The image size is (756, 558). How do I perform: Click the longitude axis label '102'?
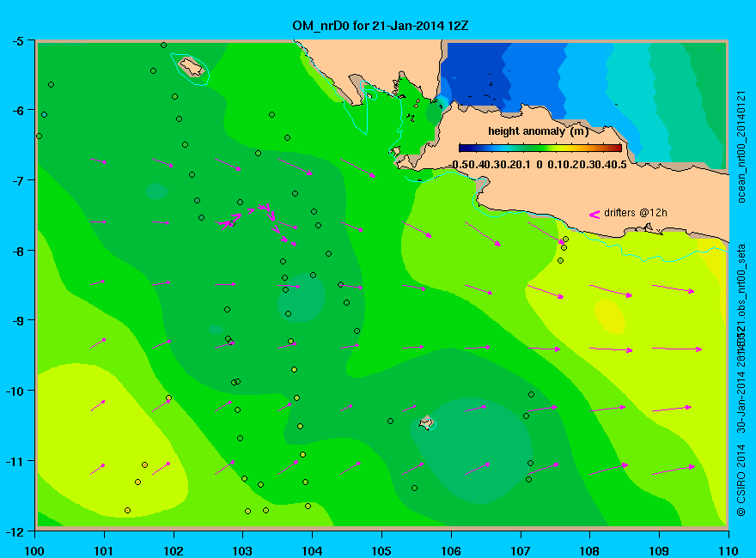coord(173,551)
